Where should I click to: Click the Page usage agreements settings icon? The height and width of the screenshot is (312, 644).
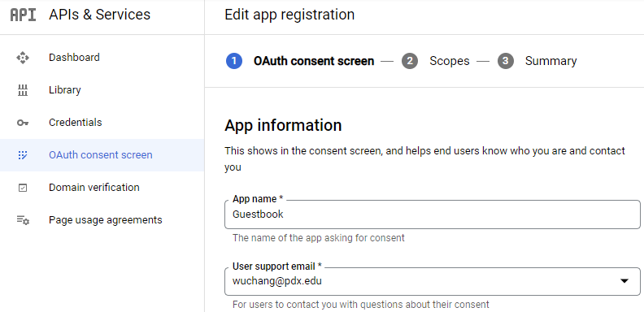(x=23, y=220)
